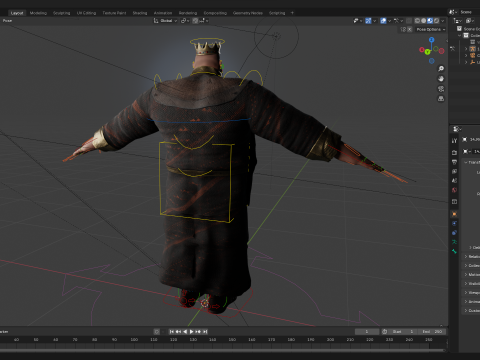Add a new workspace with plus button
Viewport: 480px width, 360px height.
(x=292, y=13)
